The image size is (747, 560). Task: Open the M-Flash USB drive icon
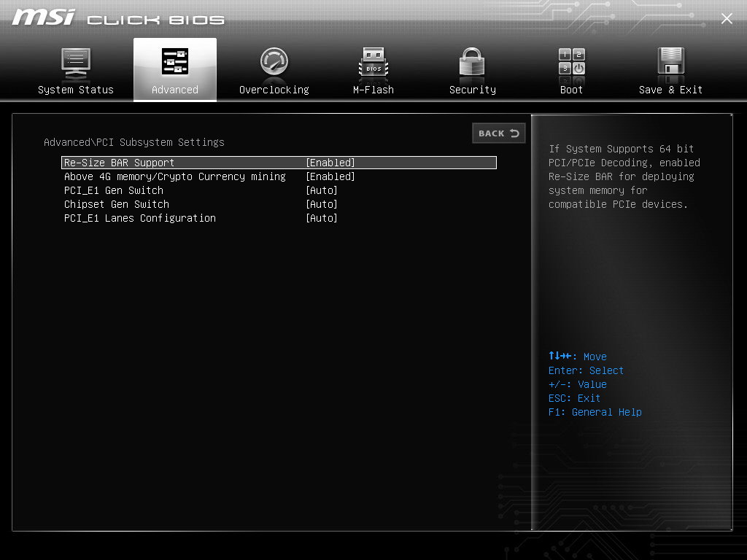tap(373, 63)
